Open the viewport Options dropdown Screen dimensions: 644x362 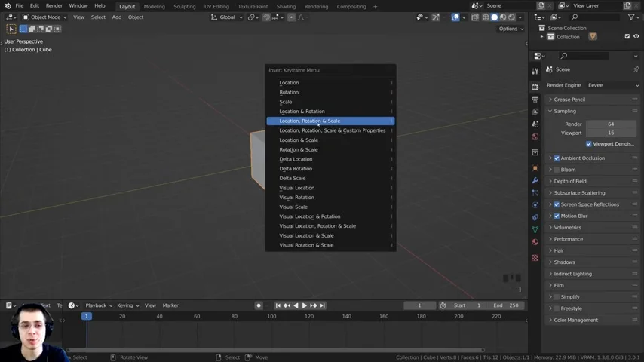[x=511, y=29]
